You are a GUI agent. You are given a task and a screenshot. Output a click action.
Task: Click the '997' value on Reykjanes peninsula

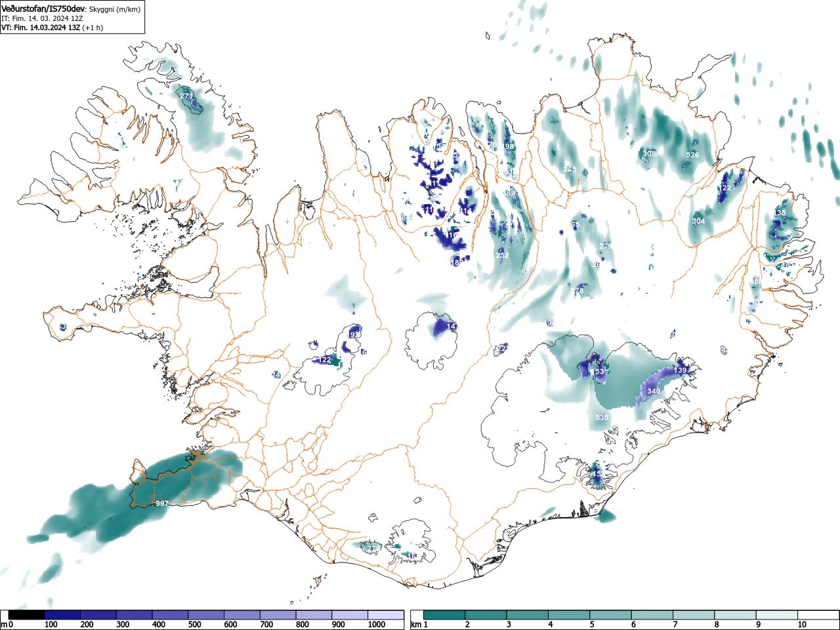(162, 503)
